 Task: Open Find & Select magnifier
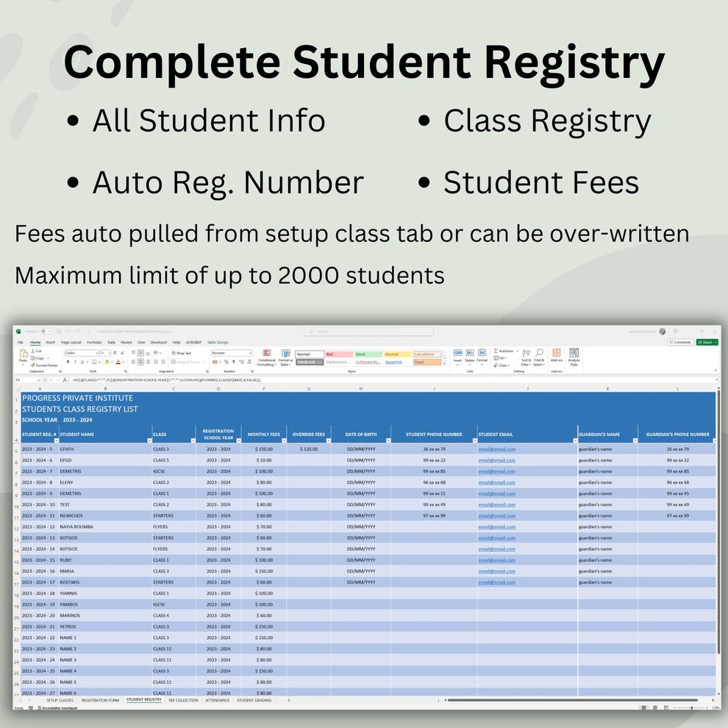(x=538, y=357)
